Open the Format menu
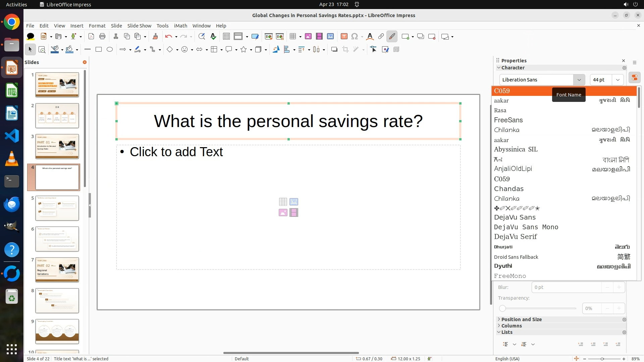Image resolution: width=644 pixels, height=362 pixels. click(97, 25)
